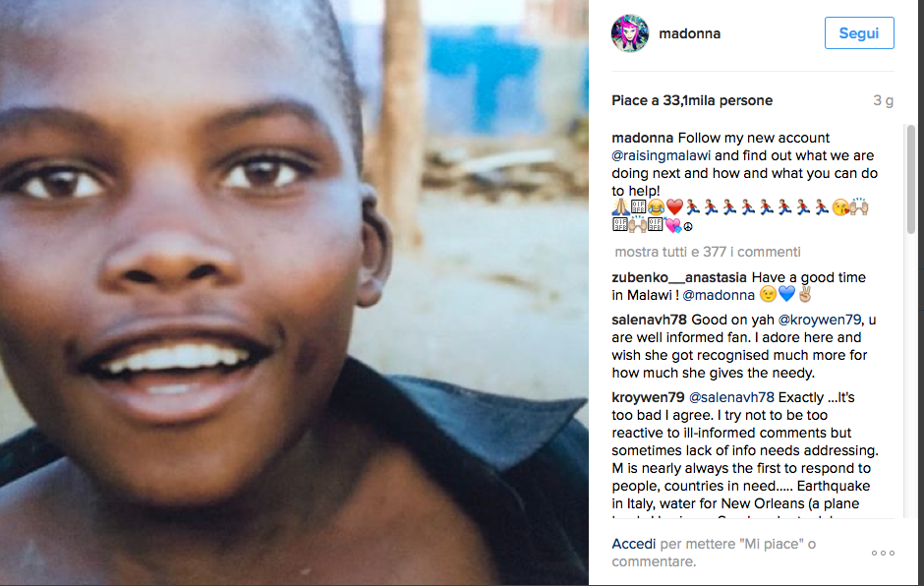
Task: Click madonna username in caption
Action: pyautogui.click(x=642, y=138)
